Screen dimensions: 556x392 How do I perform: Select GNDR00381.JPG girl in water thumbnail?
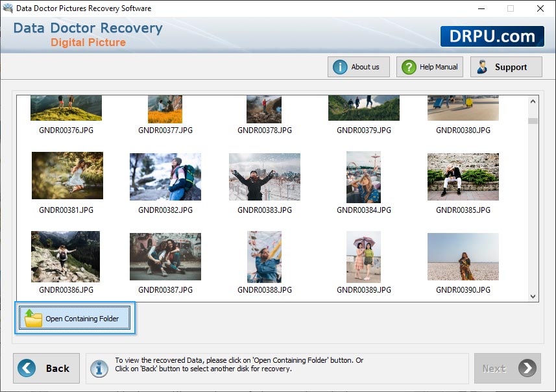(x=67, y=176)
